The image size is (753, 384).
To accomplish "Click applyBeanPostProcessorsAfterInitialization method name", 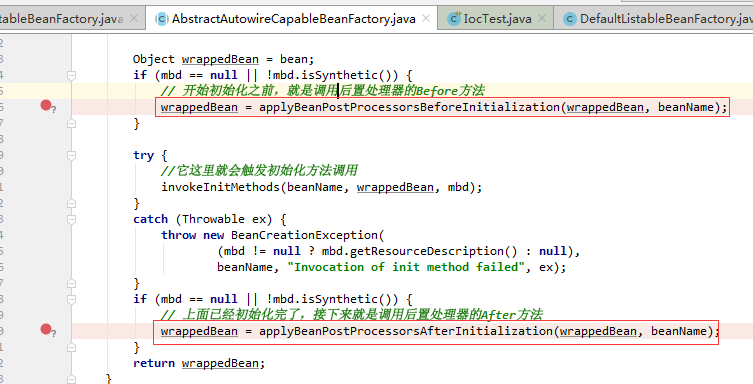I will pyautogui.click(x=406, y=331).
